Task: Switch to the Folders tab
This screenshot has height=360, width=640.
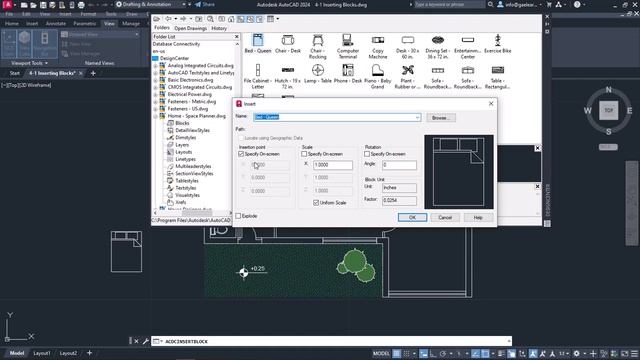Action: 162,28
